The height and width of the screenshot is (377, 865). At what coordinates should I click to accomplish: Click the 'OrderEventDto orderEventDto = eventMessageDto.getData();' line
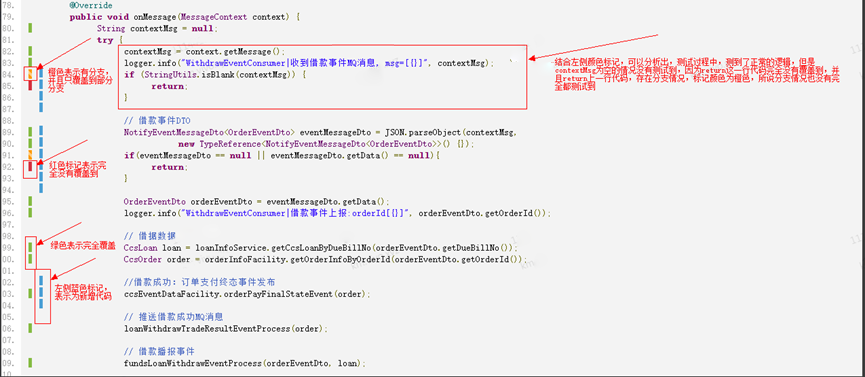click(257, 202)
